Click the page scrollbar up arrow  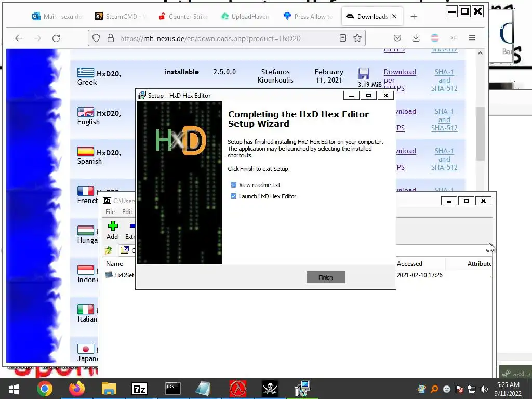click(480, 53)
